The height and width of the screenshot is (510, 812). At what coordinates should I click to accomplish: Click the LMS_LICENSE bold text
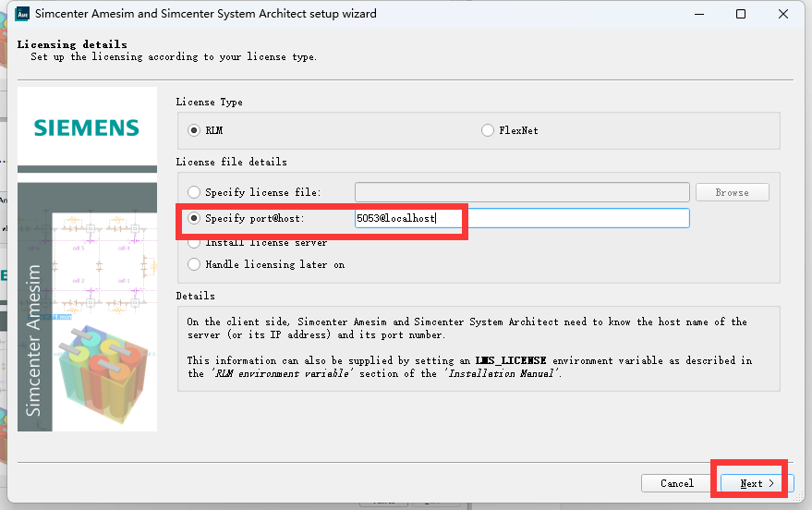point(511,360)
